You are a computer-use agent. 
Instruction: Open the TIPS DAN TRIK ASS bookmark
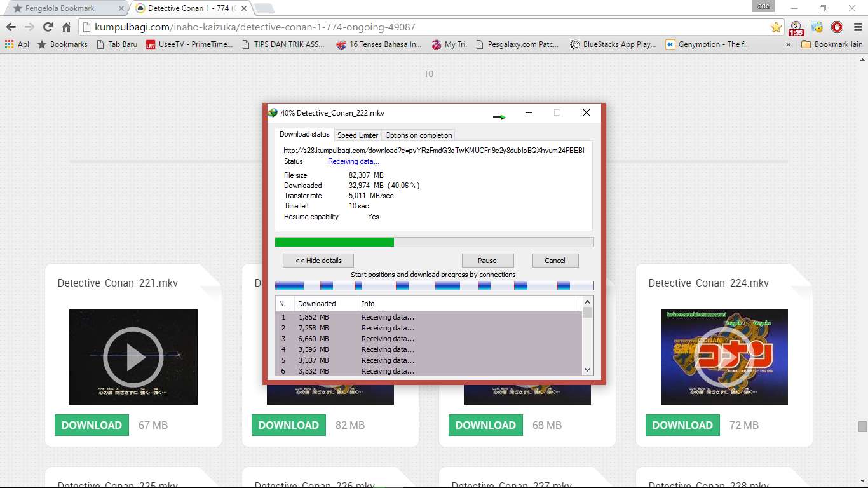tap(283, 44)
